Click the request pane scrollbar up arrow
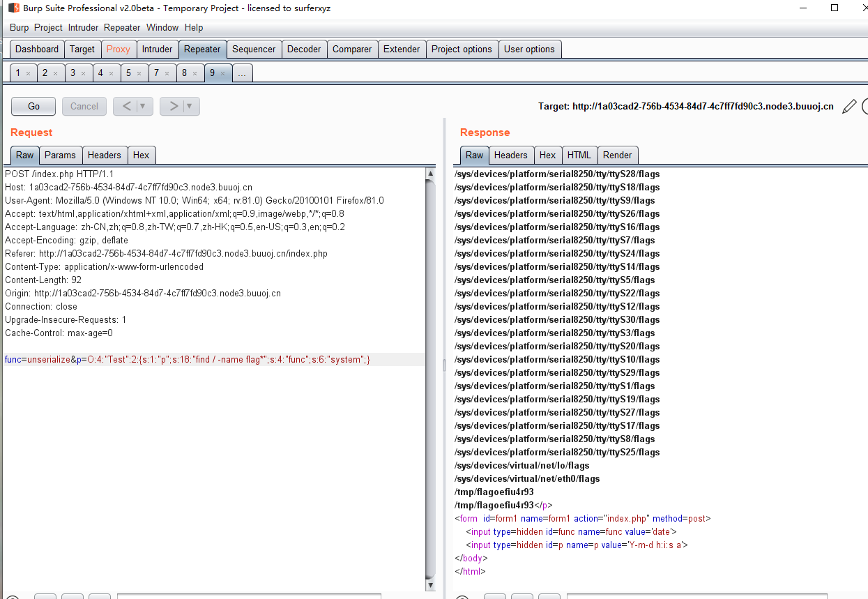This screenshot has height=599, width=868. point(430,173)
